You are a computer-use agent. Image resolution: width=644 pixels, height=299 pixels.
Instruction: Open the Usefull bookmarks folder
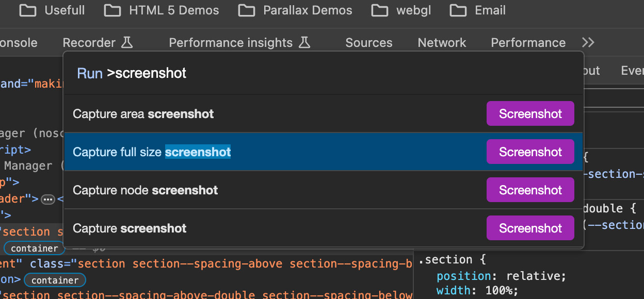[52, 10]
